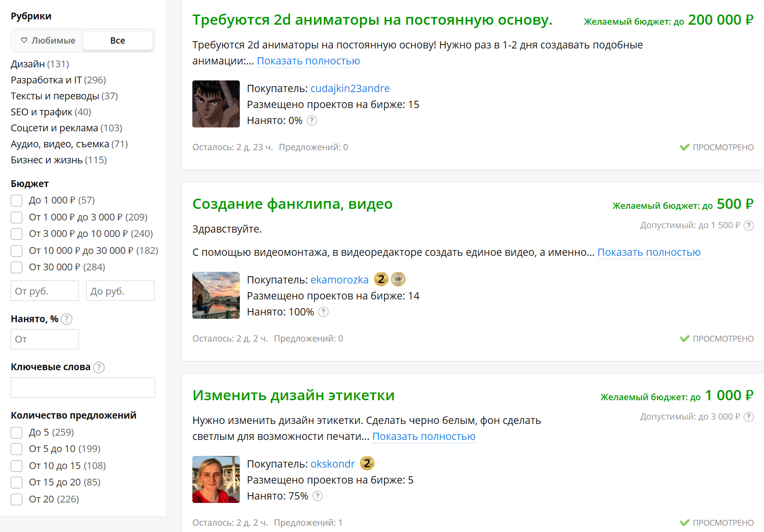764x532 pixels.
Task: Click the gold super badge next to ekamorozka
Action: click(398, 280)
